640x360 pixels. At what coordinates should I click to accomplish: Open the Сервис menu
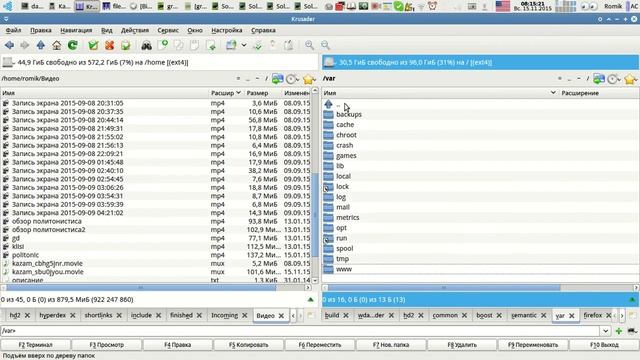pos(168,30)
